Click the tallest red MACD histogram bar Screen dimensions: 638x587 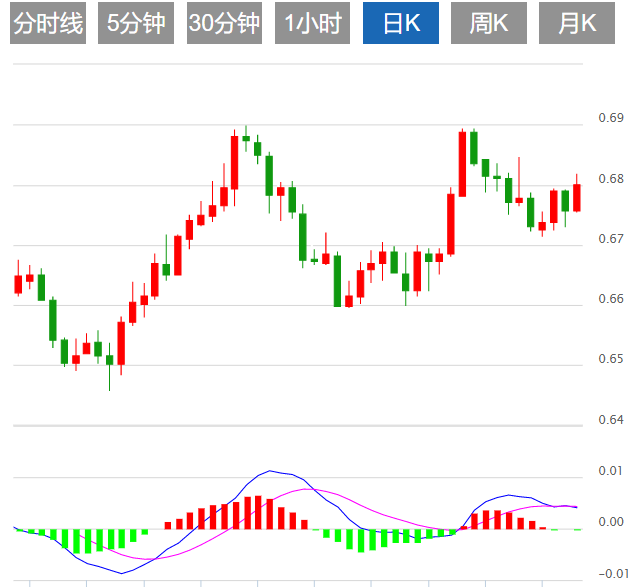point(258,512)
